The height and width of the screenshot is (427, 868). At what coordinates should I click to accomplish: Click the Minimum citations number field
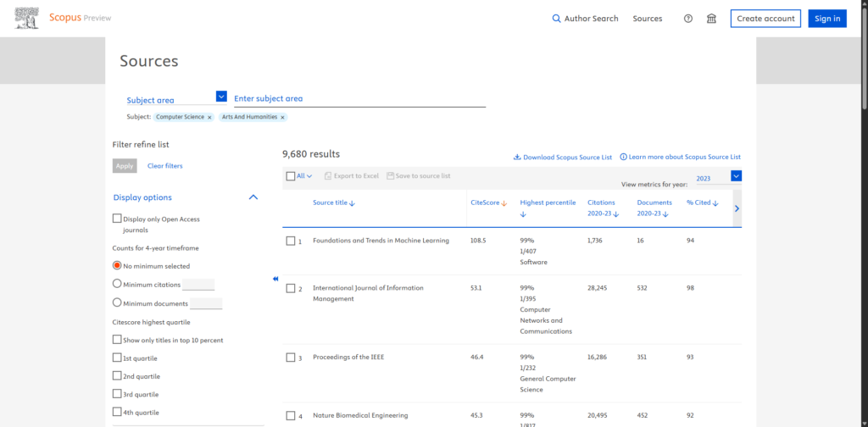click(198, 285)
